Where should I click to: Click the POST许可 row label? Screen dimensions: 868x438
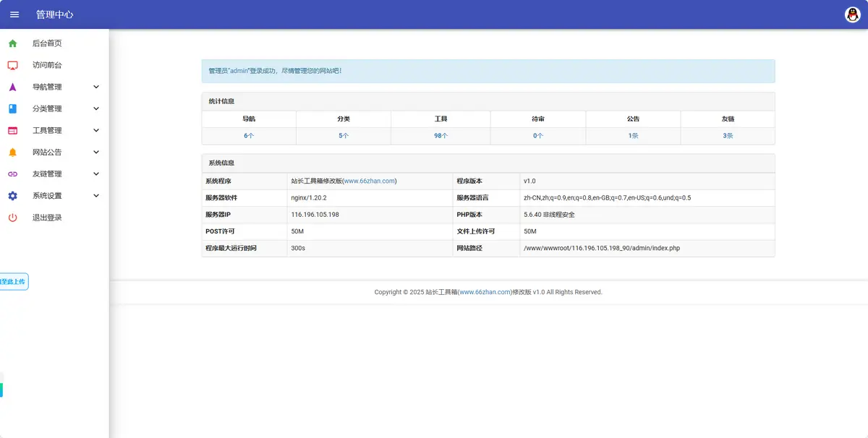[x=220, y=231]
